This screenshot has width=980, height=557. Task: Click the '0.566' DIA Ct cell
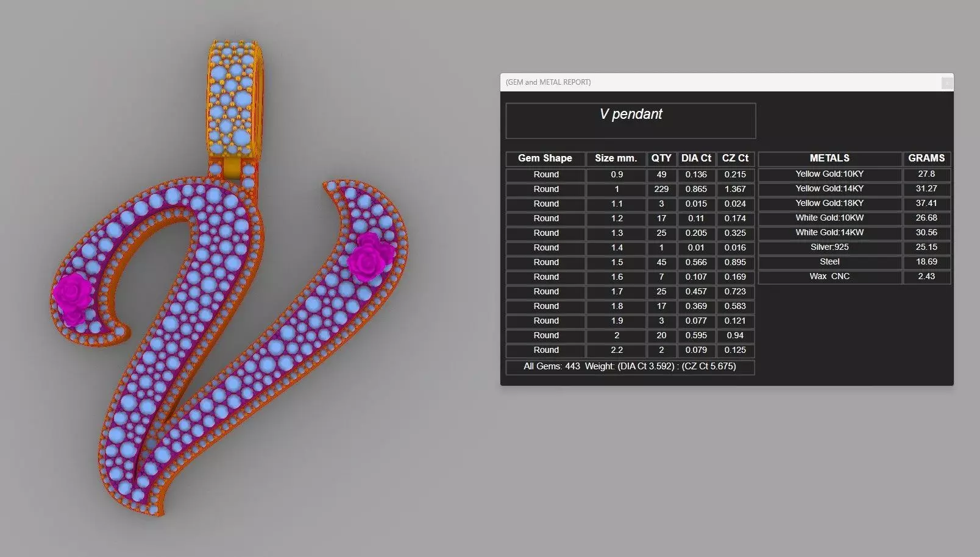[697, 263]
